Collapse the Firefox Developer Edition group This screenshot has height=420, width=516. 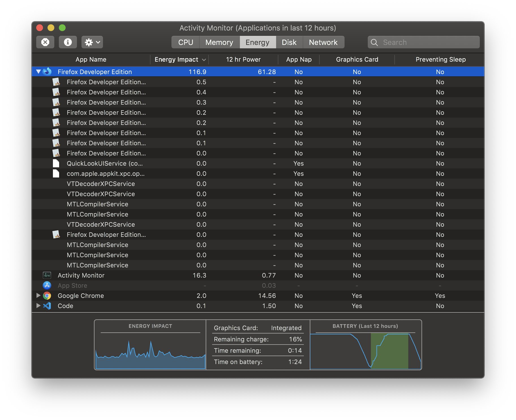click(38, 72)
